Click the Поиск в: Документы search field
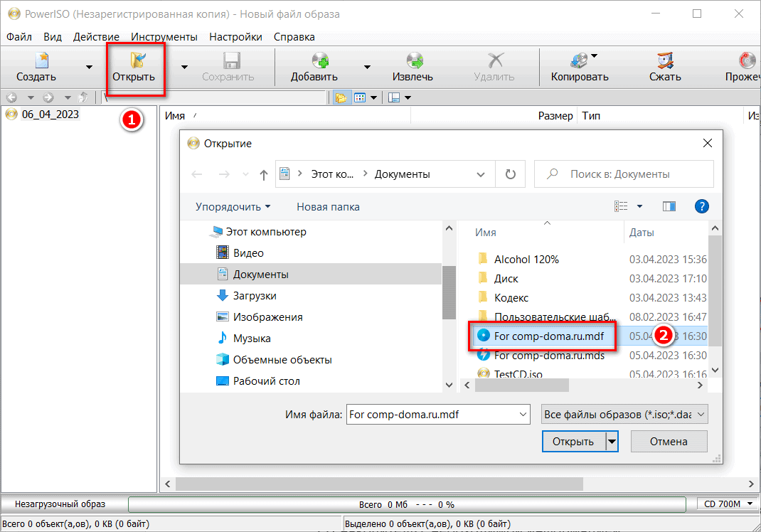761x532 pixels. (x=624, y=174)
